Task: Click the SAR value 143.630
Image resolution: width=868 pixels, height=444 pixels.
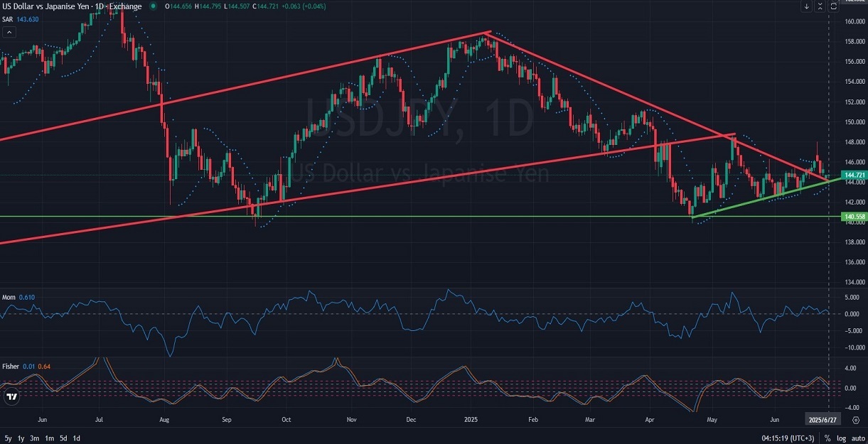Action: [x=28, y=19]
